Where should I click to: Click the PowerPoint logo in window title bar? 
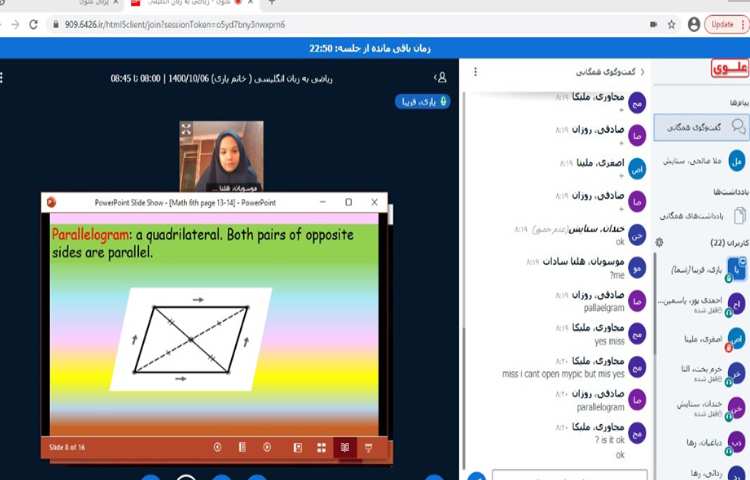click(52, 202)
